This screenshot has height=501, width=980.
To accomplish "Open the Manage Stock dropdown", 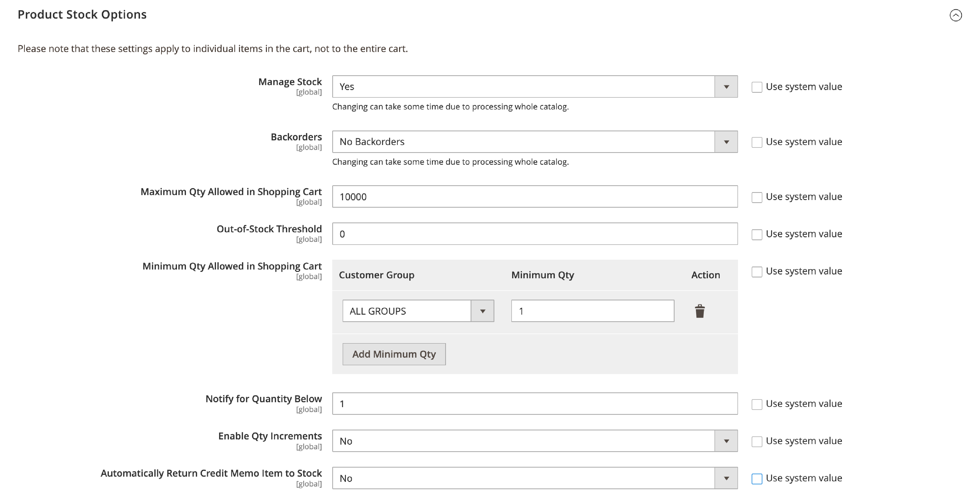I will click(x=535, y=86).
